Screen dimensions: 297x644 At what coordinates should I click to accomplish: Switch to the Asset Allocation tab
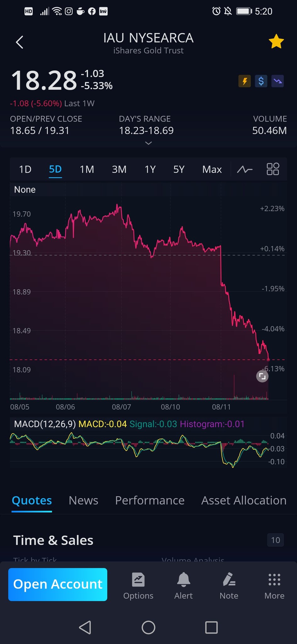[244, 500]
